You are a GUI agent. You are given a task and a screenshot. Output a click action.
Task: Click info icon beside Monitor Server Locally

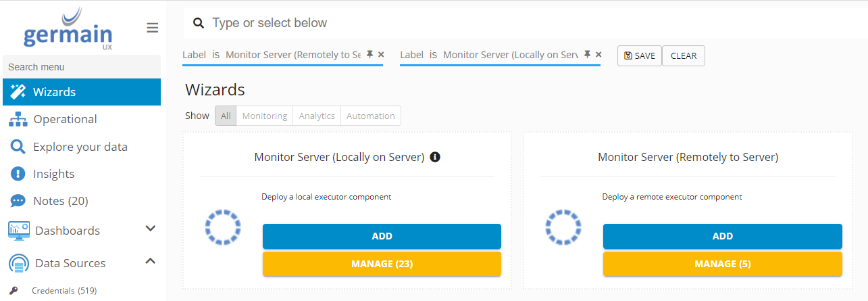point(435,157)
